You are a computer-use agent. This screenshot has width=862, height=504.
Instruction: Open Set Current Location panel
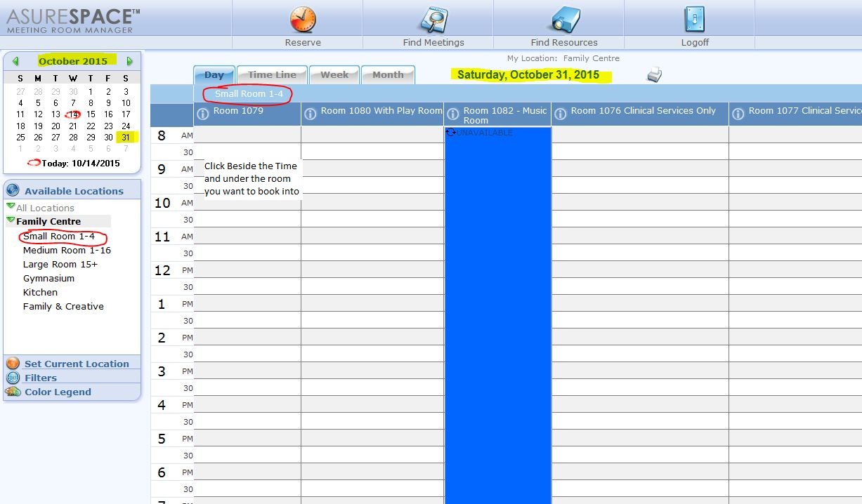(77, 364)
